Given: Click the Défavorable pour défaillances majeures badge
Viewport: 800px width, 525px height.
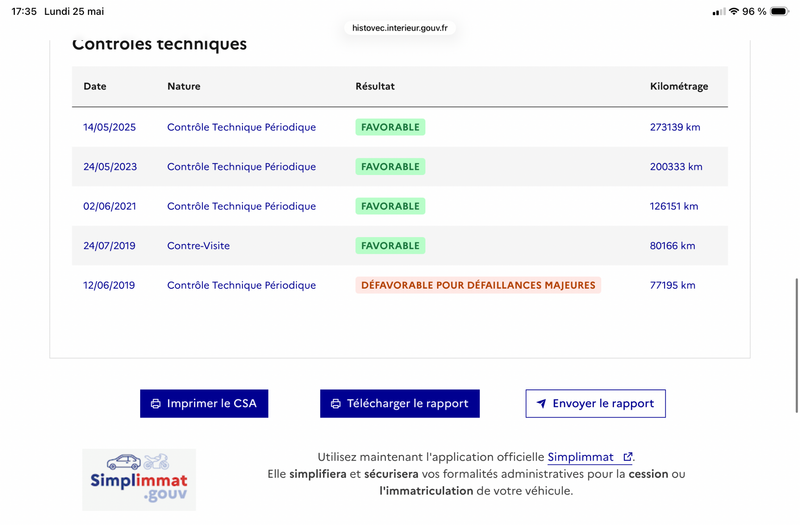Looking at the screenshot, I should pyautogui.click(x=478, y=285).
